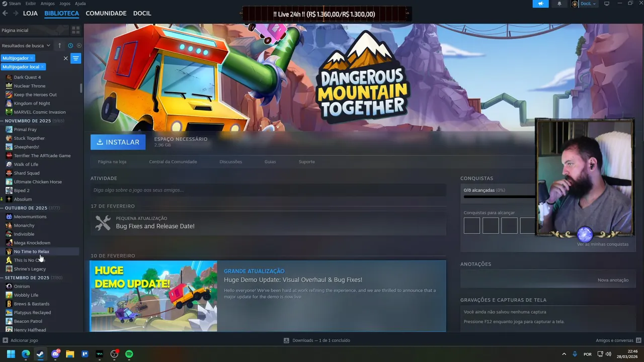Open Suporte link

pos(306,162)
